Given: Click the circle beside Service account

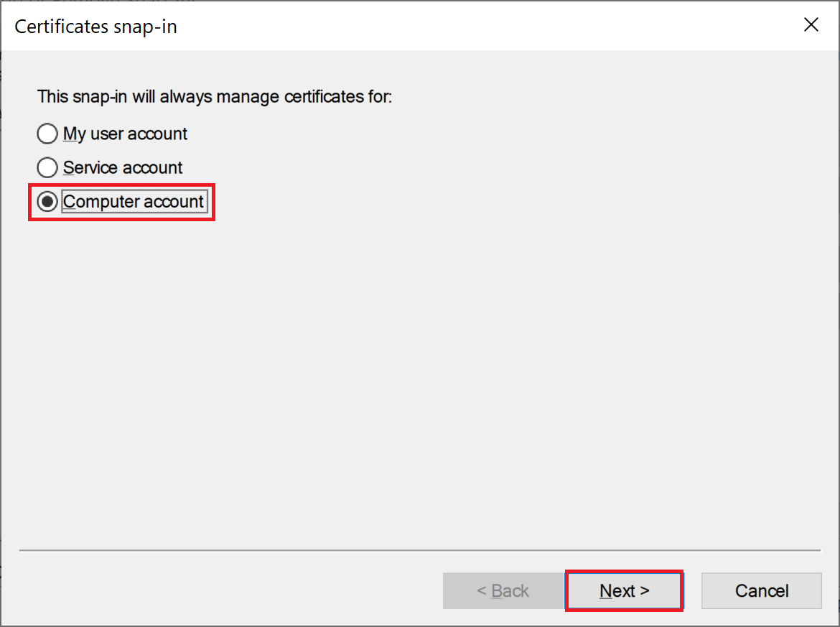Looking at the screenshot, I should tap(47, 168).
